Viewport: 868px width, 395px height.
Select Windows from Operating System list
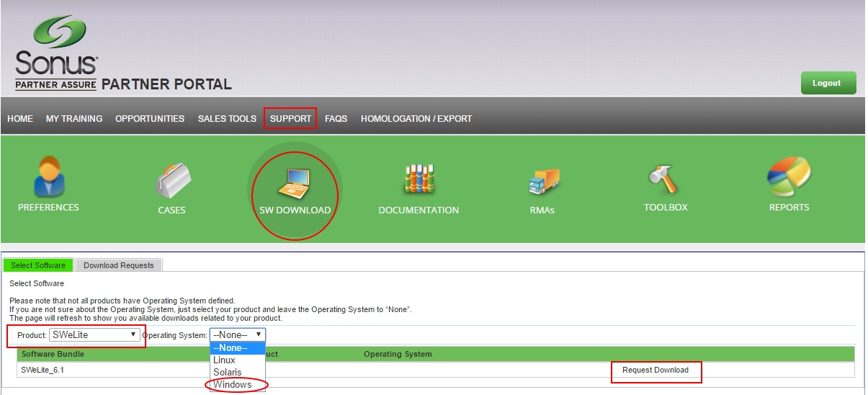[x=233, y=385]
